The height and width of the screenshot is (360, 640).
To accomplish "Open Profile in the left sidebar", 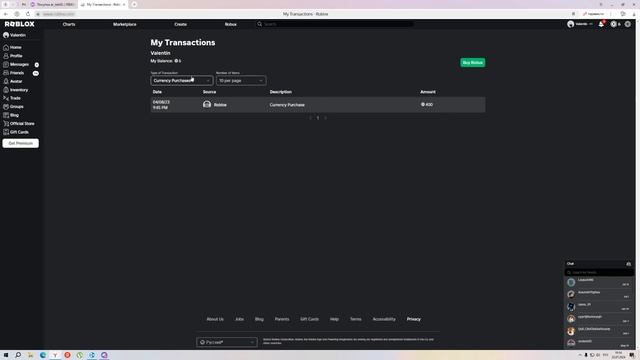I will point(13,56).
